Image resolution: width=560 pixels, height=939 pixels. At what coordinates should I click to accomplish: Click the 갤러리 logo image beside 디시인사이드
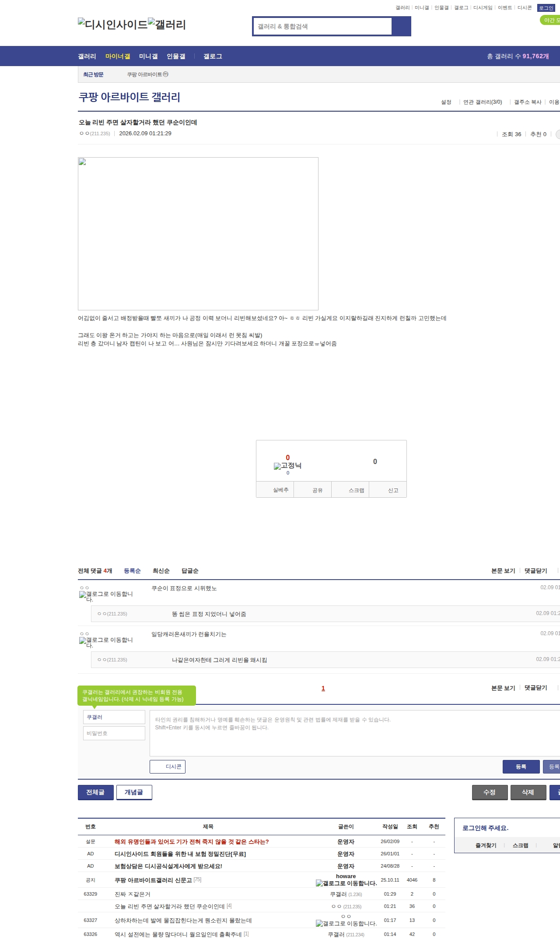(167, 25)
